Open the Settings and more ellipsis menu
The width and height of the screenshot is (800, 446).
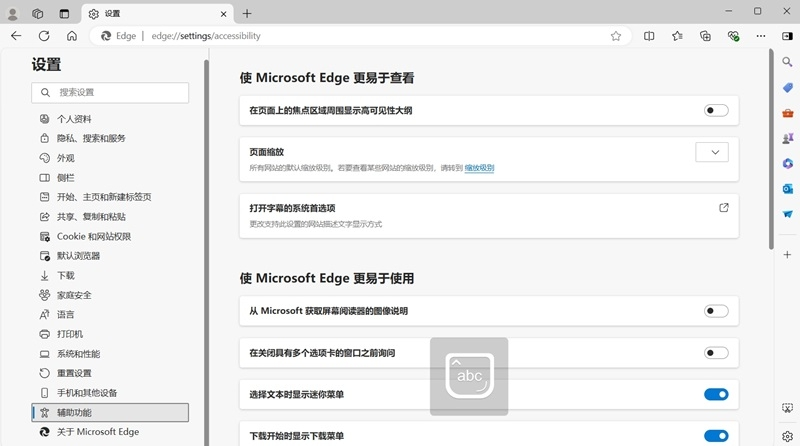761,36
